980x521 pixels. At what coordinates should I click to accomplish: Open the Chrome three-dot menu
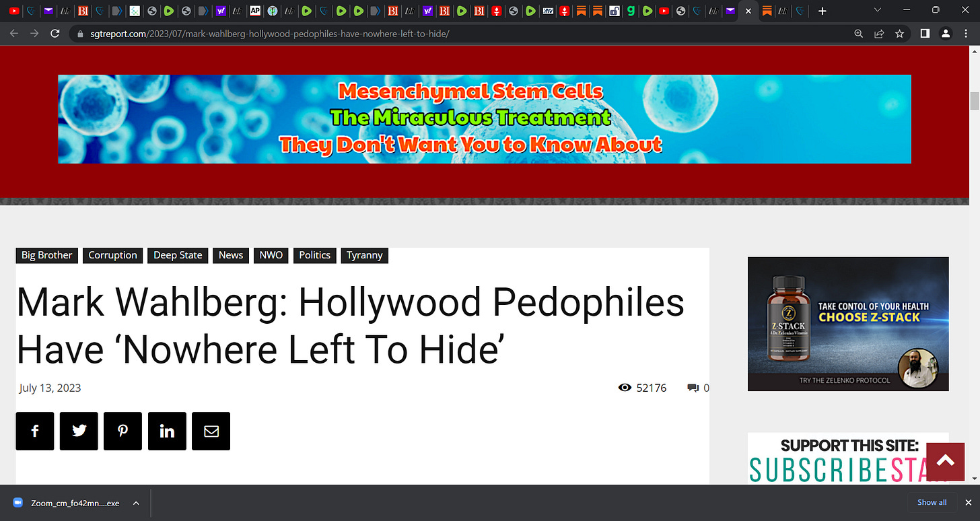966,34
